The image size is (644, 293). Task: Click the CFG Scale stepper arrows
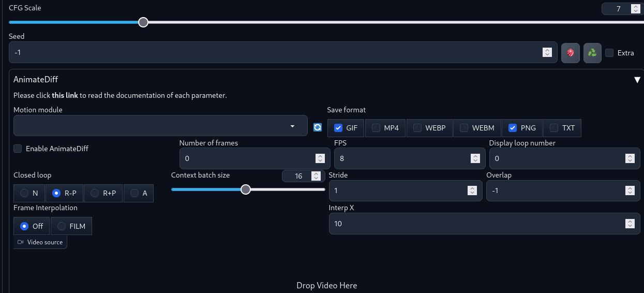coord(635,9)
